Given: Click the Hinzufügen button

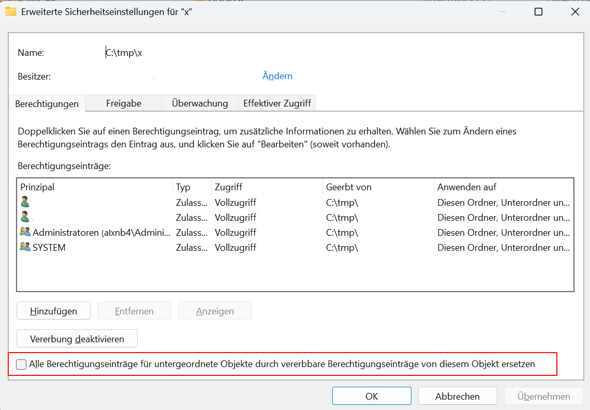Looking at the screenshot, I should 53,311.
